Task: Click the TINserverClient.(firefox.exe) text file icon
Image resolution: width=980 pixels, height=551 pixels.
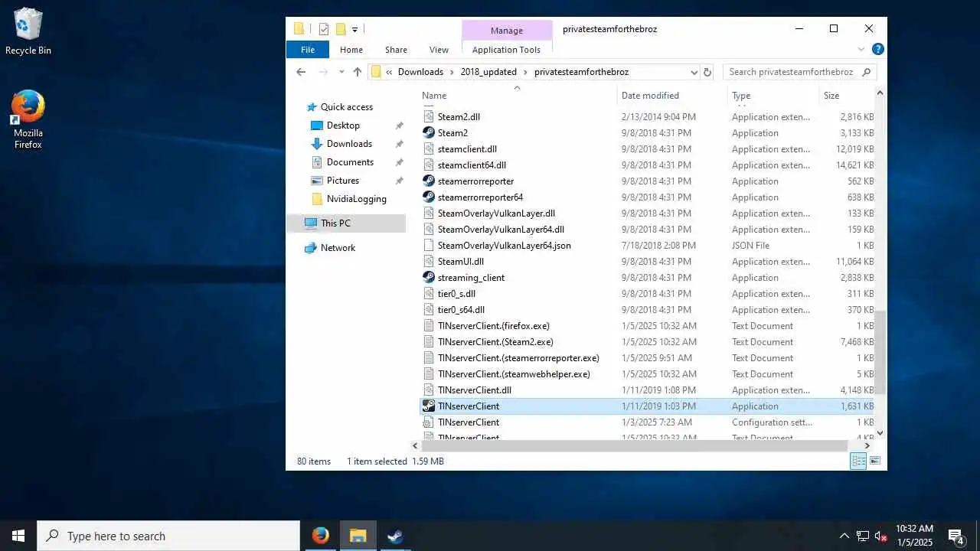Action: tap(429, 326)
